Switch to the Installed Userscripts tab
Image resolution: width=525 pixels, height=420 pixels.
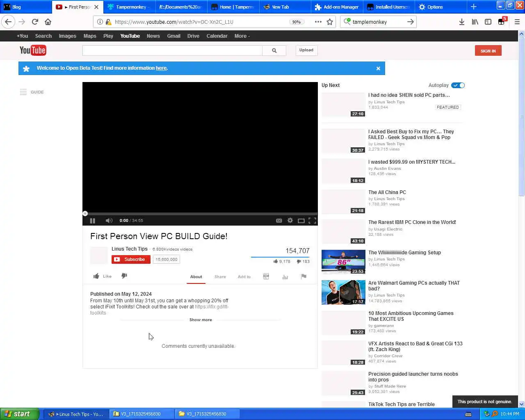(388, 7)
